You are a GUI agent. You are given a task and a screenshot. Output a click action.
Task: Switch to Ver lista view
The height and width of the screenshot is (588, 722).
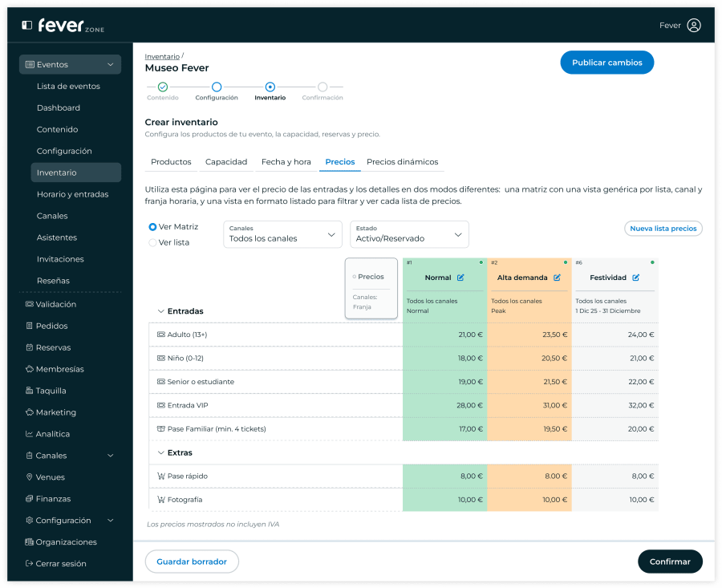(152, 242)
